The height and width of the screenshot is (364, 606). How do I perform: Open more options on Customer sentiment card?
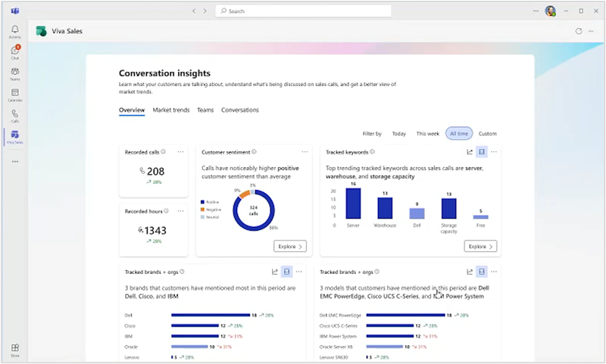pyautogui.click(x=305, y=151)
